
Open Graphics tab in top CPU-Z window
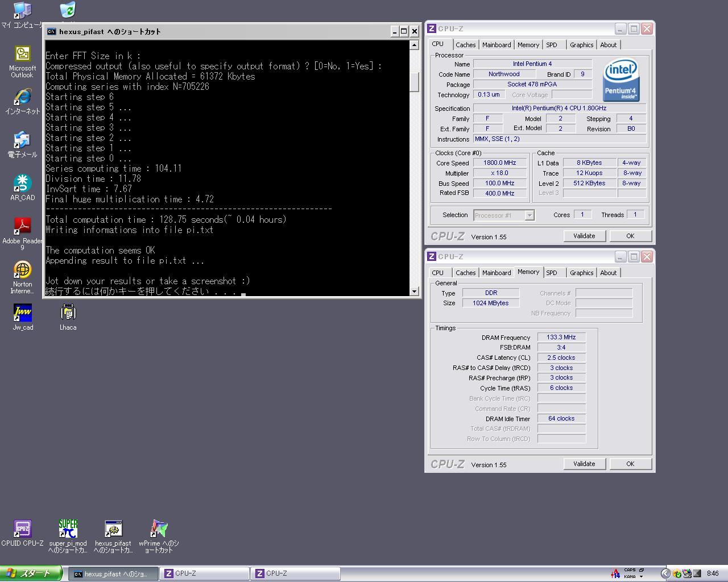point(581,45)
